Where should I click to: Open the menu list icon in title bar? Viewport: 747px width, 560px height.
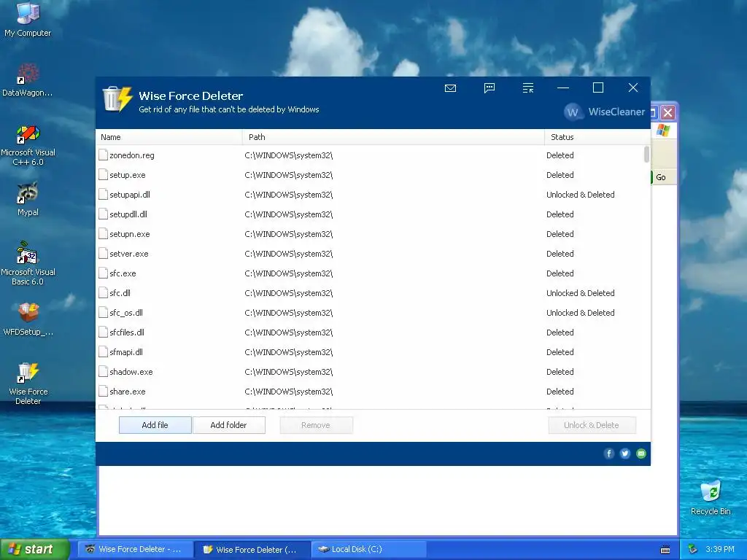528,88
